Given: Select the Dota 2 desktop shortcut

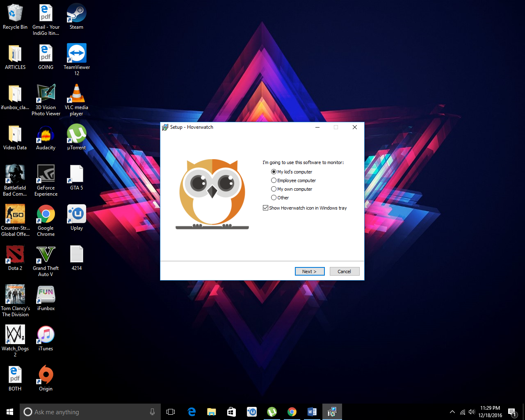Looking at the screenshot, I should click(x=15, y=258).
